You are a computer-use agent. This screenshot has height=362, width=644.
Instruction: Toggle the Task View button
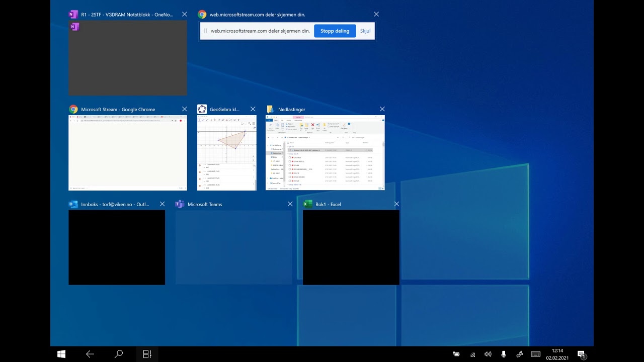coord(147,354)
